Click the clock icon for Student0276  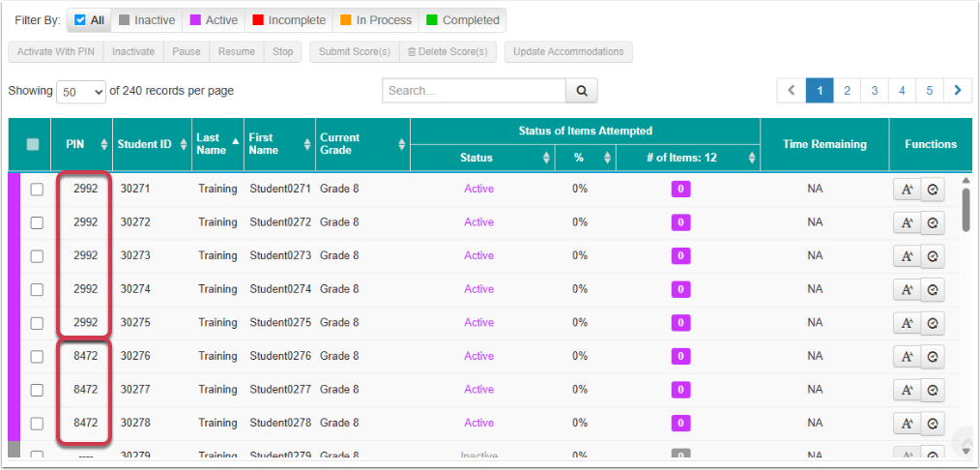[933, 357]
